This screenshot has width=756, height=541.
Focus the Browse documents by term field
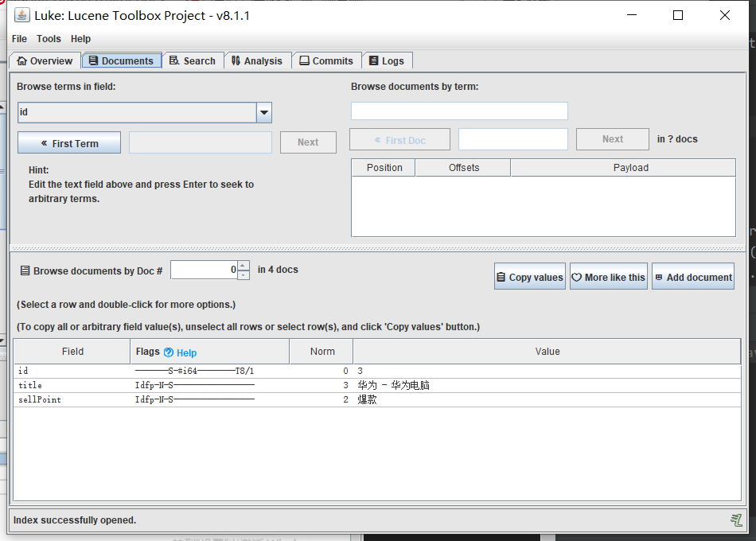459,111
